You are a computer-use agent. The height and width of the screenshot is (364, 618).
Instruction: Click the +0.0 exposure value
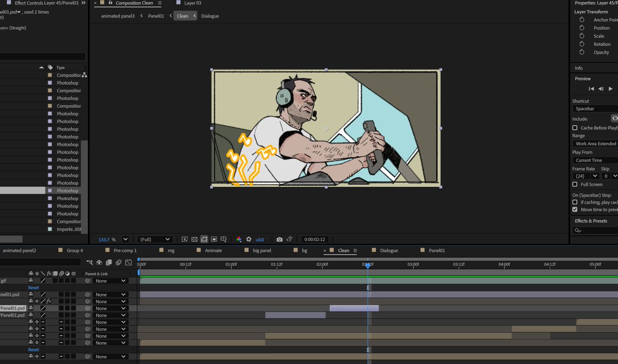tap(260, 240)
